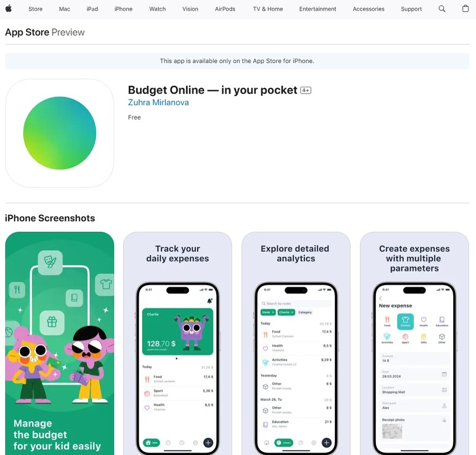Click the Free price label

(x=134, y=117)
